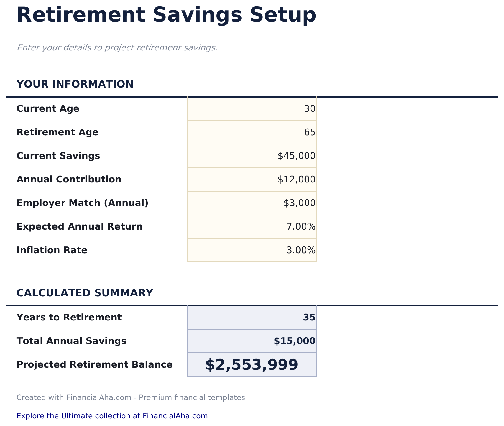Click the Current Savings $45,000 cell

click(252, 156)
